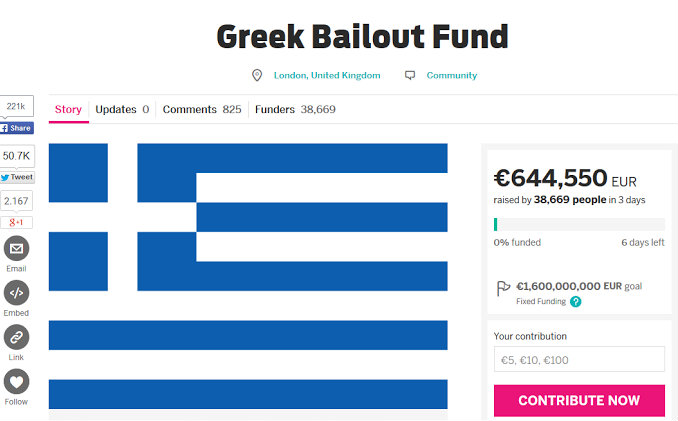Show the Funders tab
This screenshot has height=421, width=678.
295,109
